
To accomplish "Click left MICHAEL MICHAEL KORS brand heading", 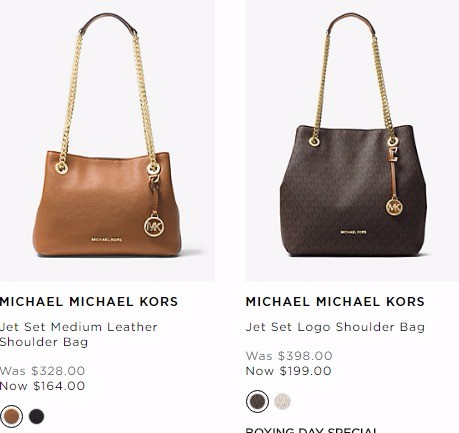I will [89, 302].
